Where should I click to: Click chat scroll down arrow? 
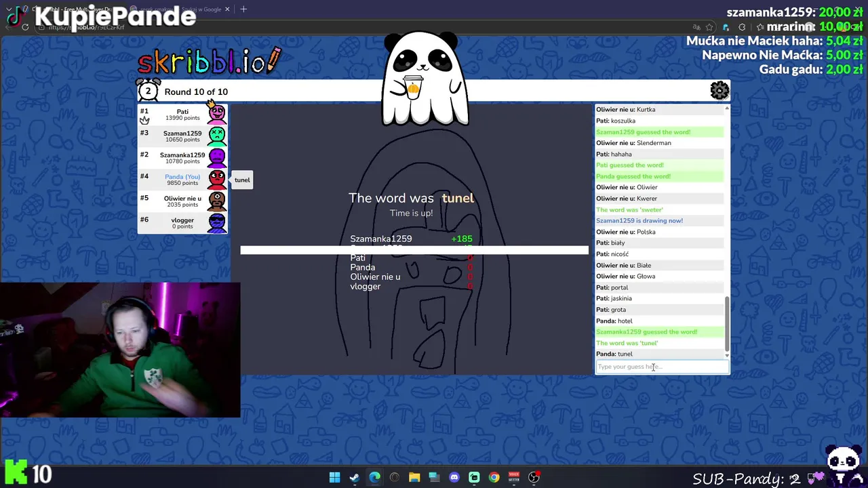pyautogui.click(x=727, y=355)
